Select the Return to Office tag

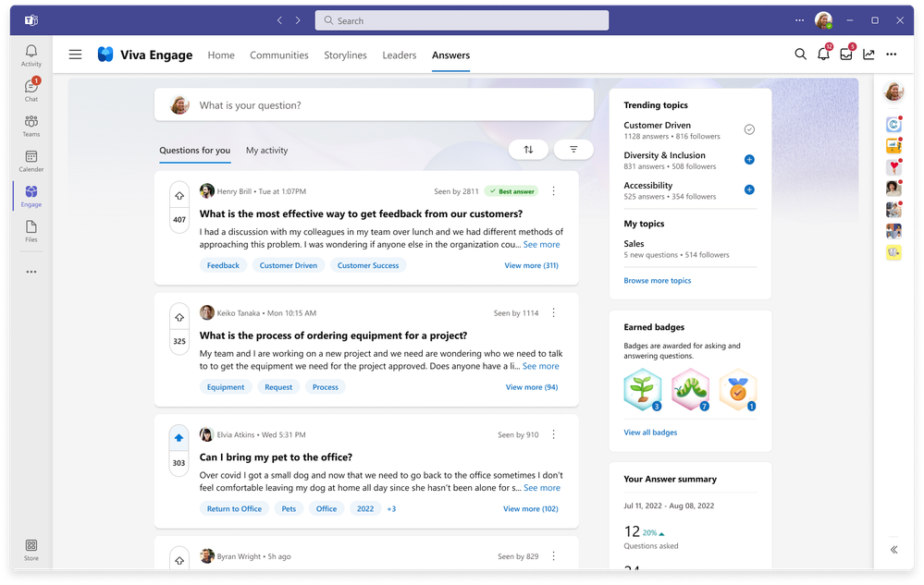234,509
